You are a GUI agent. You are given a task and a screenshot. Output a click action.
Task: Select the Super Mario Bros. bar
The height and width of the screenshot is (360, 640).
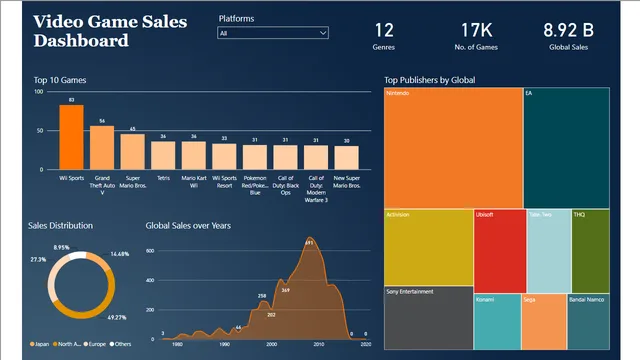pyautogui.click(x=133, y=152)
